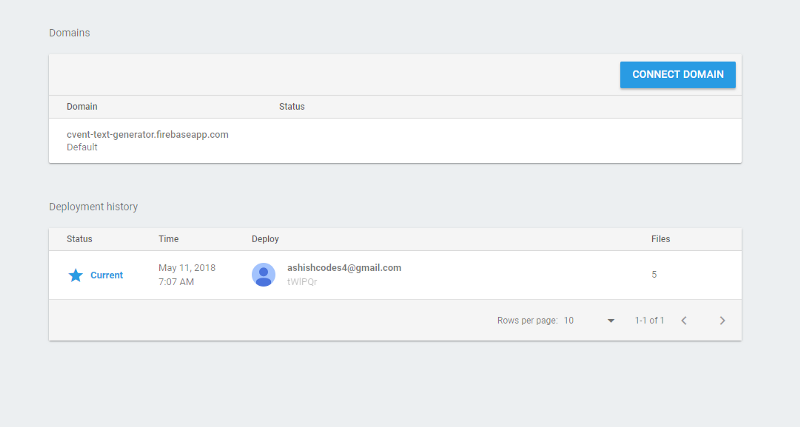Select the ashishcodes4@gmail.com deployer email
This screenshot has width=800, height=427.
tap(344, 268)
